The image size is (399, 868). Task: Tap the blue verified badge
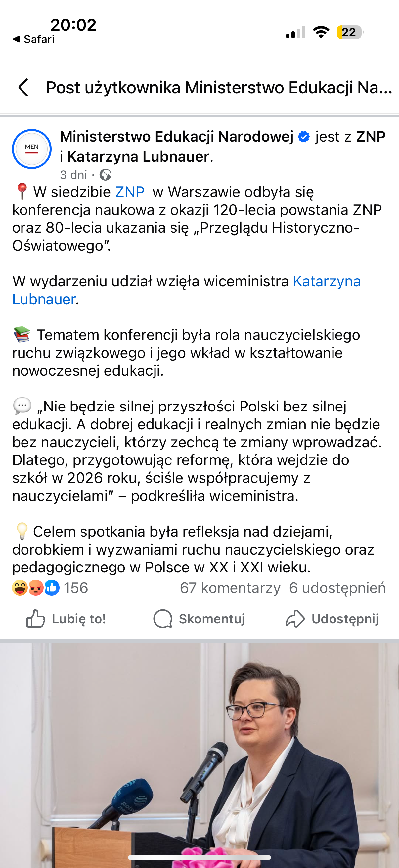(304, 137)
